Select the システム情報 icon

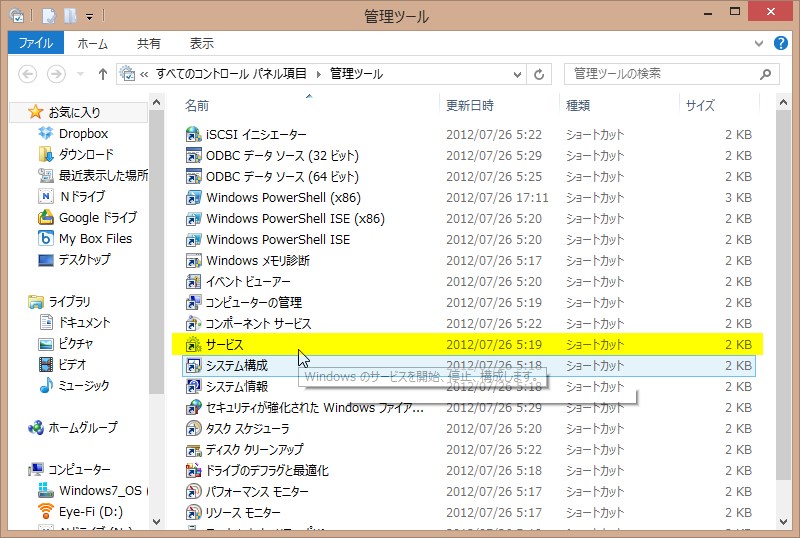193,386
